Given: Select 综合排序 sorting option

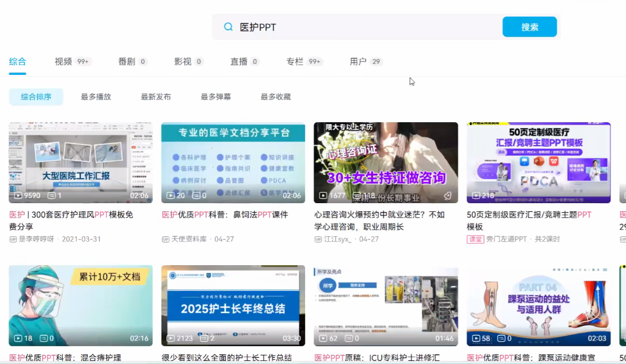Looking at the screenshot, I should 36,96.
